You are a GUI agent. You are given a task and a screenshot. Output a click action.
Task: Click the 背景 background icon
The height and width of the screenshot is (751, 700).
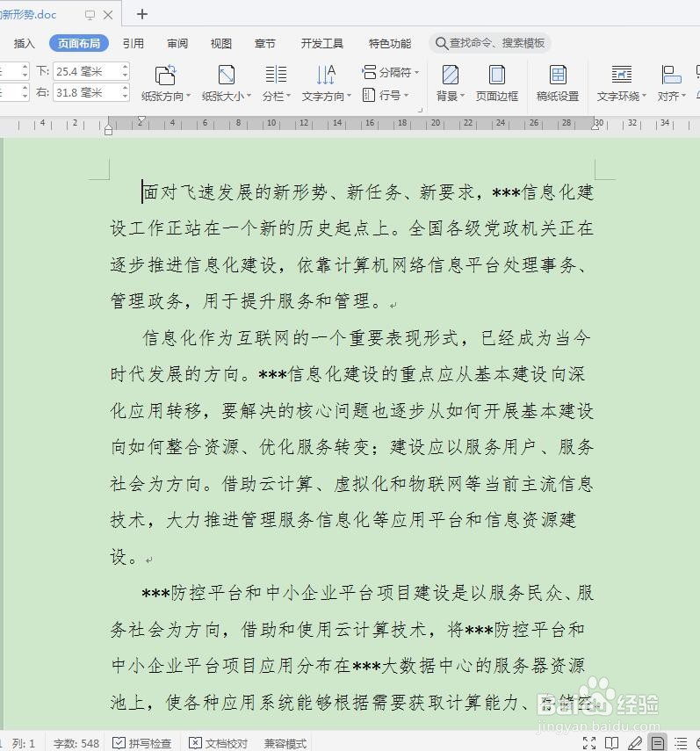tap(450, 75)
